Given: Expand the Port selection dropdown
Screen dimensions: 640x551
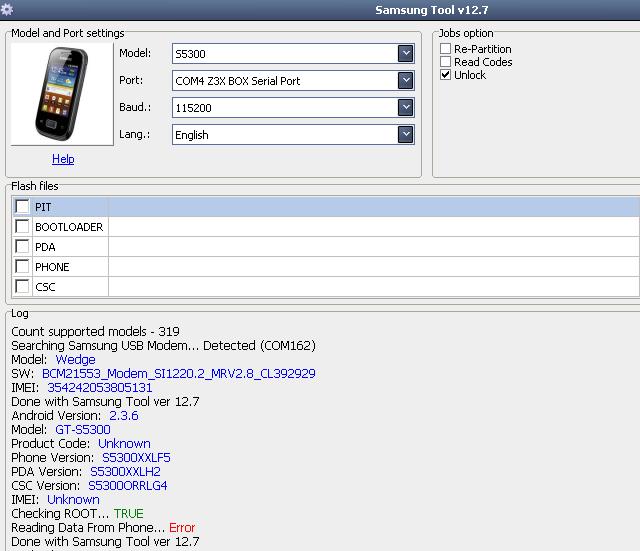Looking at the screenshot, I should coord(405,80).
